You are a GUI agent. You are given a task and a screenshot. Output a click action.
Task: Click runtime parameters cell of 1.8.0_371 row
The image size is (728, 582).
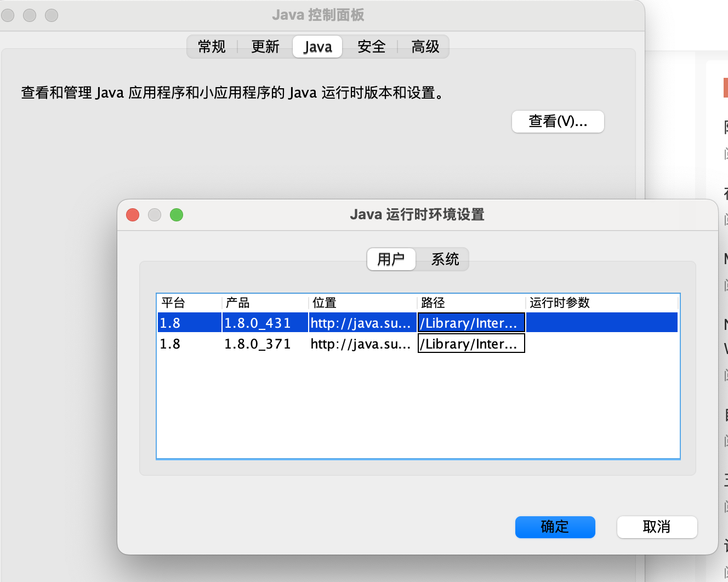tap(602, 344)
